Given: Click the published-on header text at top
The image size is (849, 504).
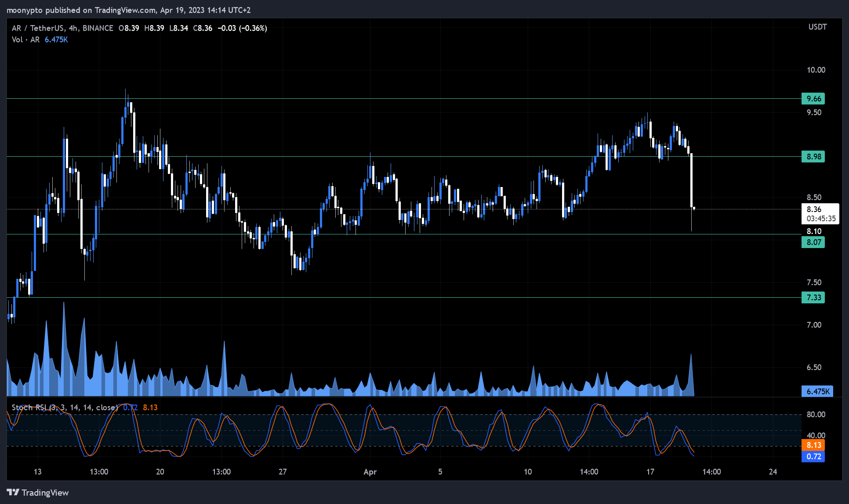Looking at the screenshot, I should pyautogui.click(x=128, y=10).
